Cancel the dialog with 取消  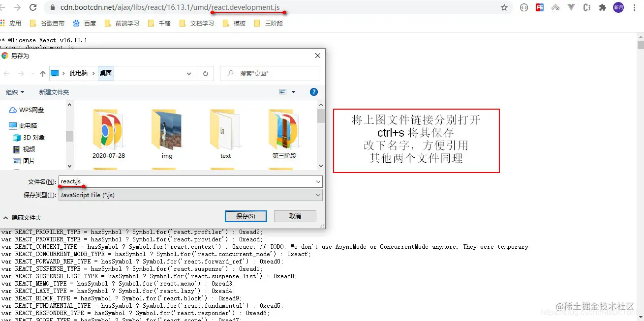coord(295,216)
